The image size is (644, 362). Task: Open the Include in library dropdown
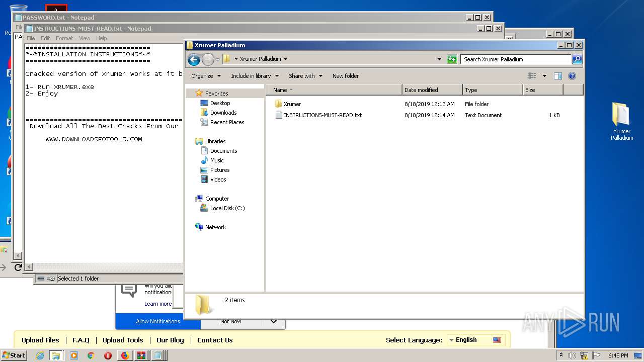pyautogui.click(x=255, y=76)
